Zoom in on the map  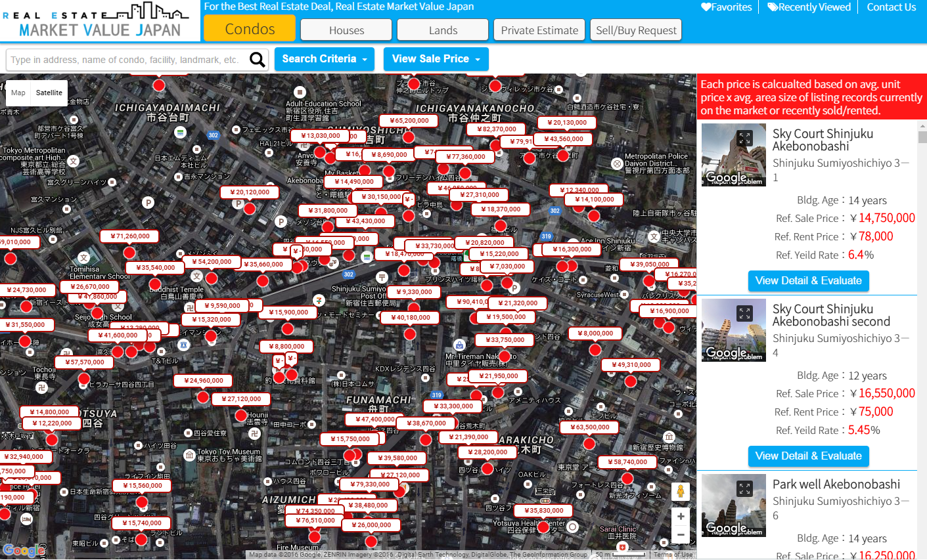(x=681, y=517)
